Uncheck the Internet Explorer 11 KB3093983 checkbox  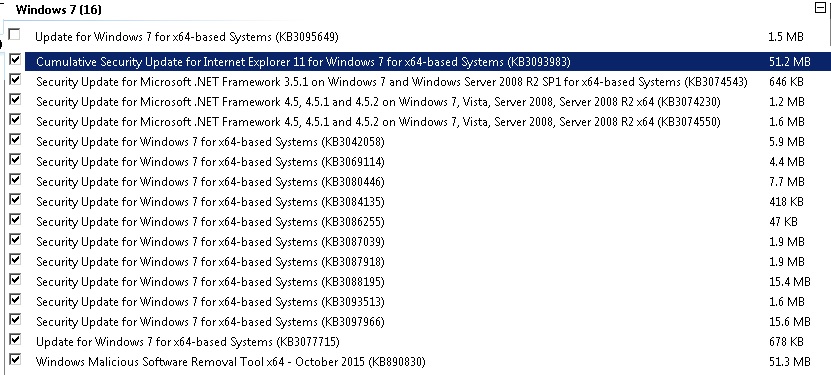tap(15, 59)
